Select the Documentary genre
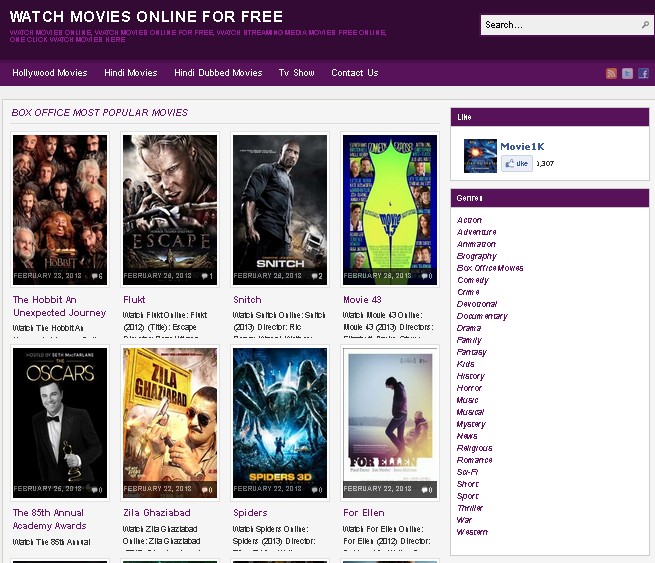The height and width of the screenshot is (563, 655). click(482, 316)
